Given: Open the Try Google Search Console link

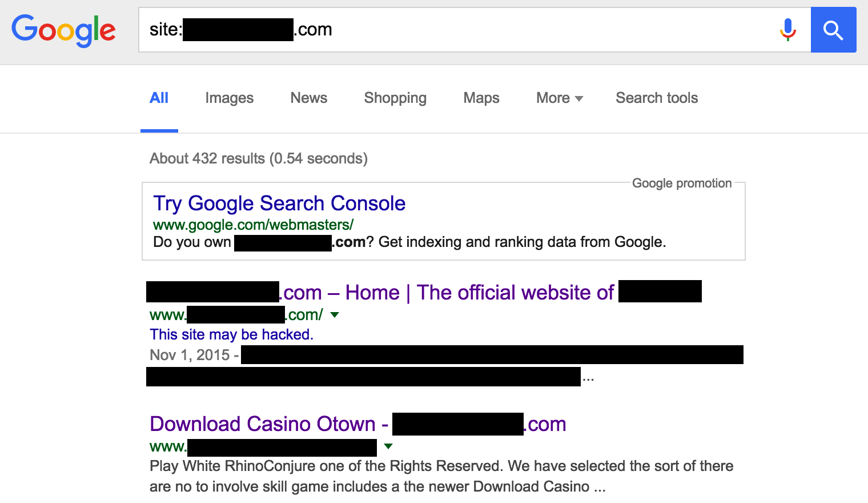Looking at the screenshot, I should [279, 203].
